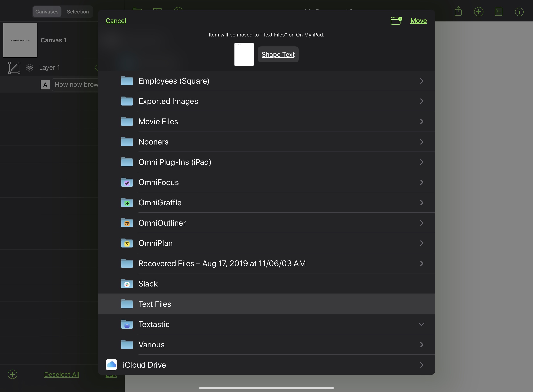
Task: Expand the Employees (Square) folder
Action: click(x=422, y=81)
